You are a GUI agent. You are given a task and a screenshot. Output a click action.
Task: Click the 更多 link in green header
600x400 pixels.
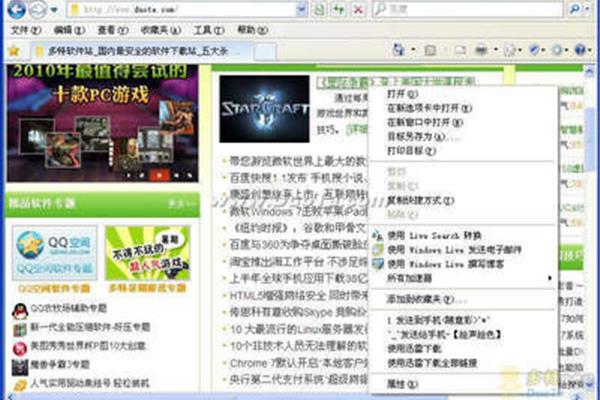click(182, 203)
